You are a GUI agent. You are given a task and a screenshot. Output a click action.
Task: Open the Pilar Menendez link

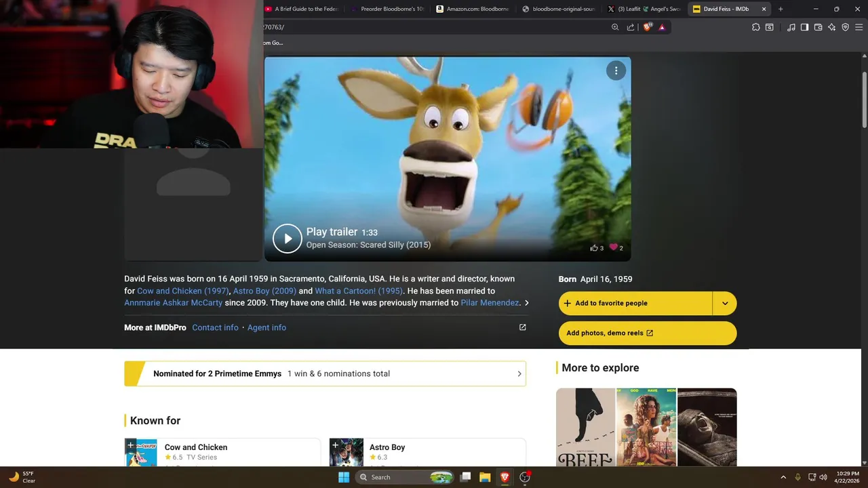pyautogui.click(x=490, y=303)
